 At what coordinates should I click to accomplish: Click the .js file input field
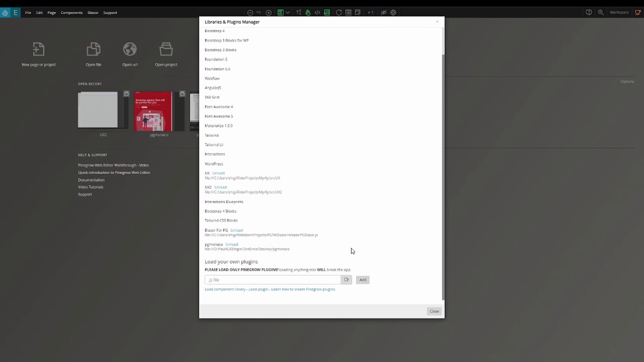tap(273, 280)
